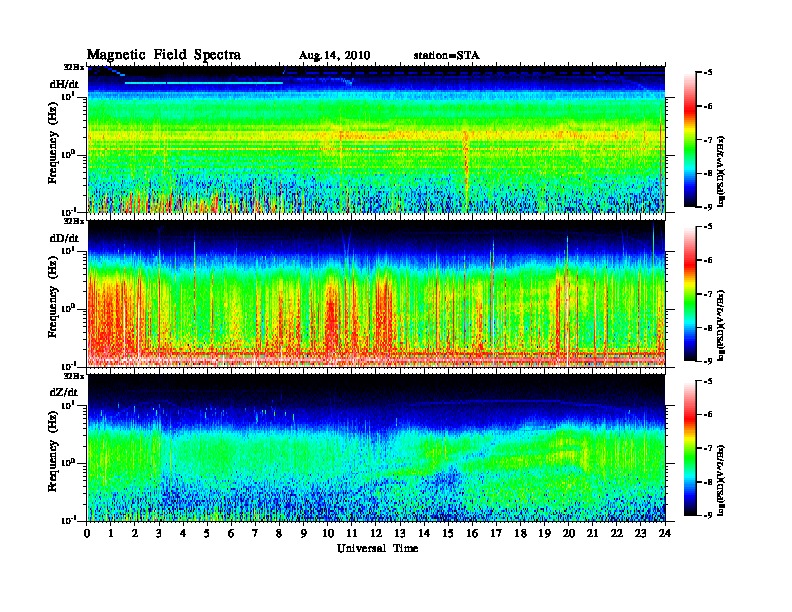
Task: Click the 32Hz label atop dZ/dt panel
Action: (73, 376)
